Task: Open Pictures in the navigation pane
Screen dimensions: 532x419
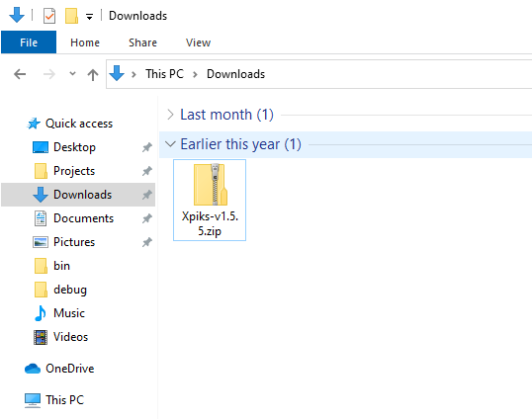Action: pos(74,242)
